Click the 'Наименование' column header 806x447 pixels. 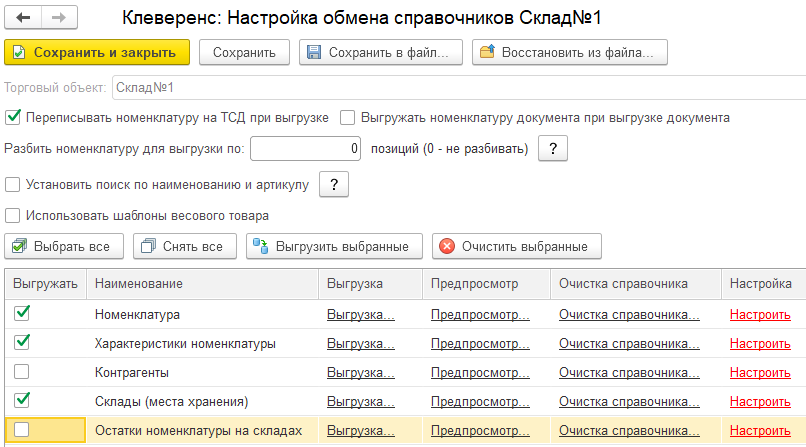[x=203, y=284]
